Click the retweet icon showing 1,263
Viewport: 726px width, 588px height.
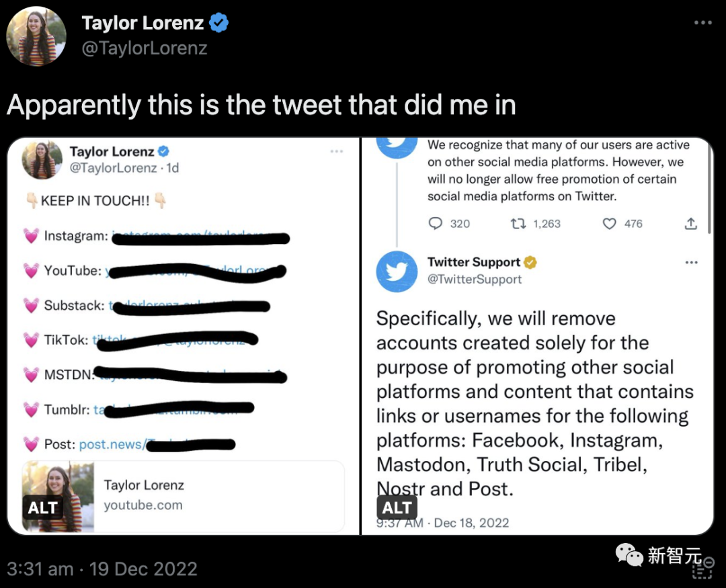pos(518,224)
